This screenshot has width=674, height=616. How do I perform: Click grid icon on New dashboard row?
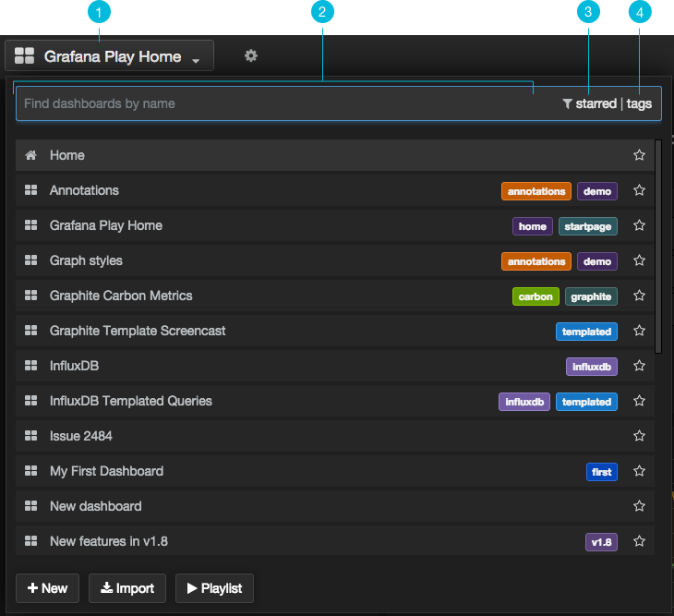click(30, 506)
